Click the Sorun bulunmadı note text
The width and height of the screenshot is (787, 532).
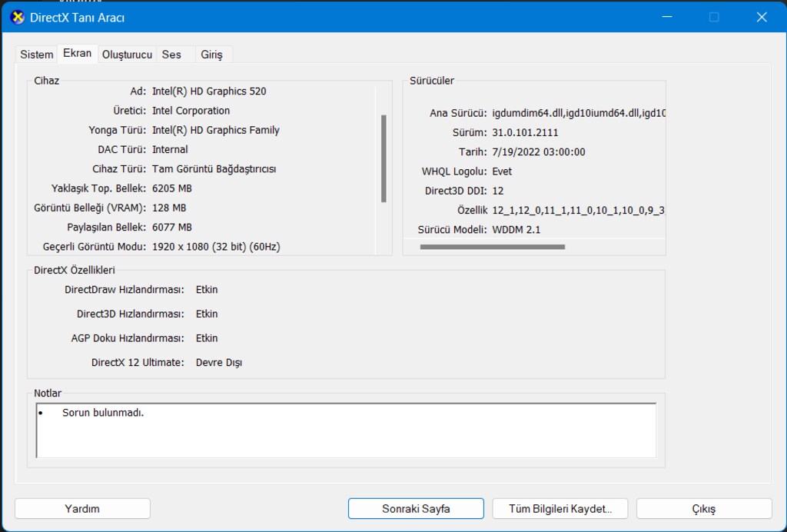point(103,413)
